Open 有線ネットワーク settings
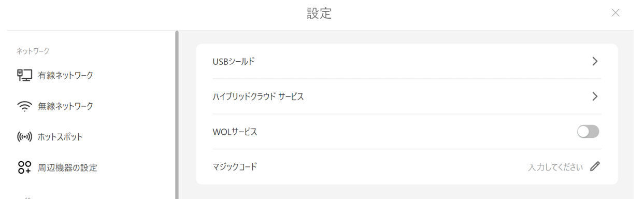This screenshot has height=212, width=644. point(65,76)
